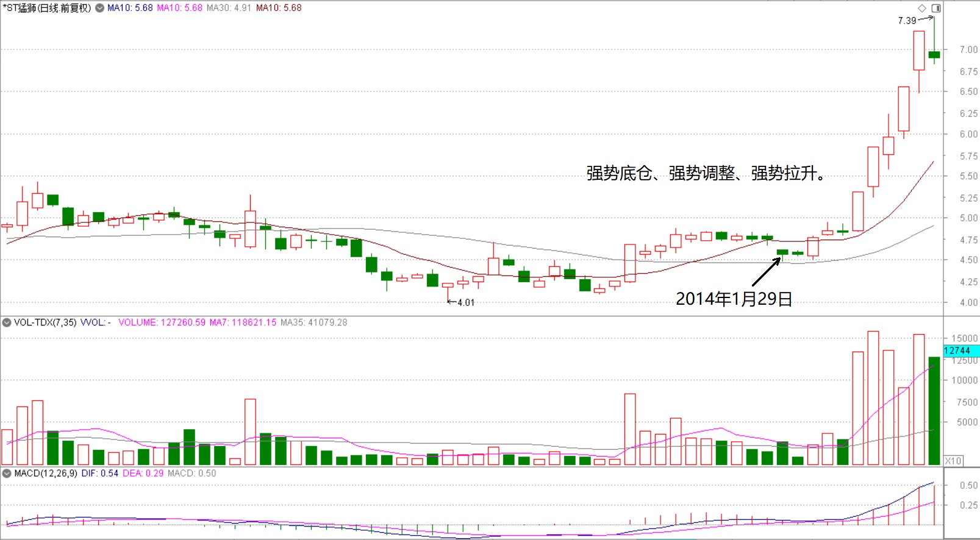Open the MACD indicator chevron dropdown
The height and width of the screenshot is (540, 980).
[x=7, y=473]
